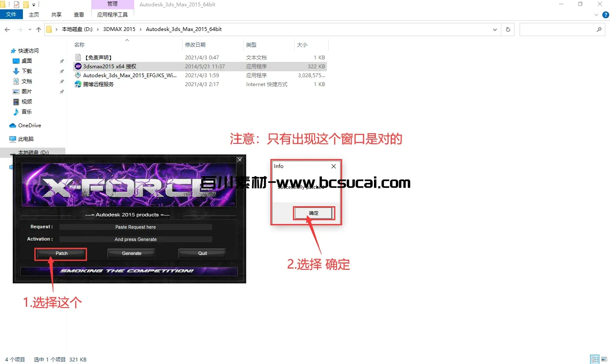The width and height of the screenshot is (610, 364).
Task: Select the 腾博远程服务 shortcut
Action: (x=200, y=84)
